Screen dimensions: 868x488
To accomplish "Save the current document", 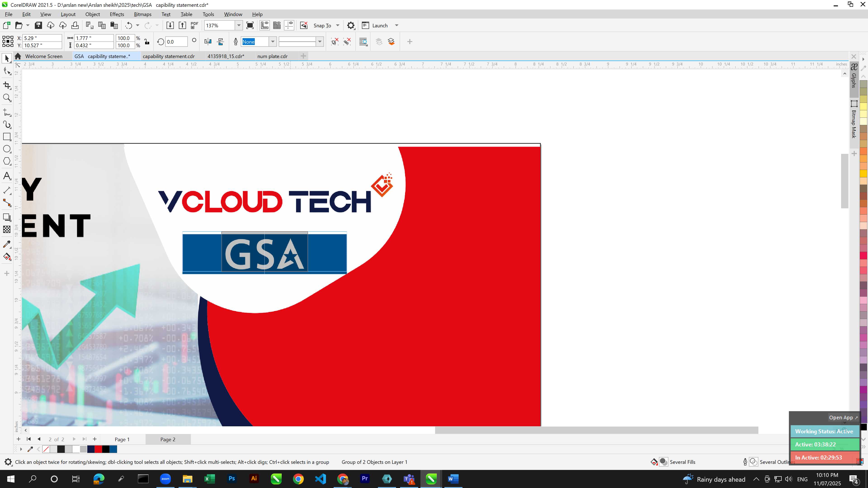I will click(38, 25).
